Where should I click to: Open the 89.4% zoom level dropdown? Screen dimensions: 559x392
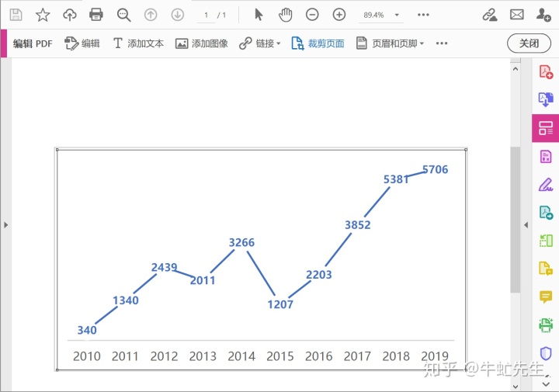tap(381, 15)
